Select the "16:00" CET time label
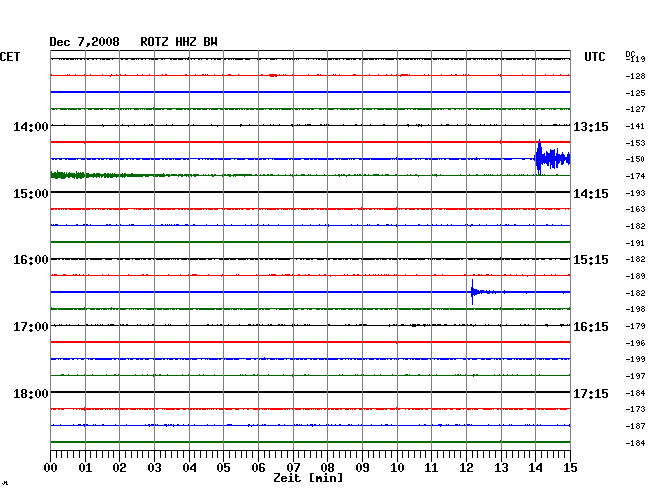 (x=31, y=260)
